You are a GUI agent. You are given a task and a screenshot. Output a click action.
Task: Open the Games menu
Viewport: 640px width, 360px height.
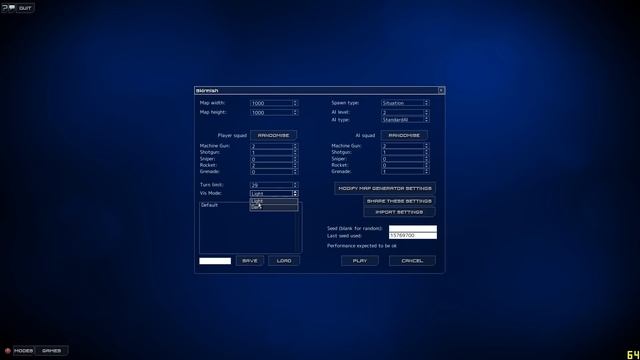click(51, 351)
